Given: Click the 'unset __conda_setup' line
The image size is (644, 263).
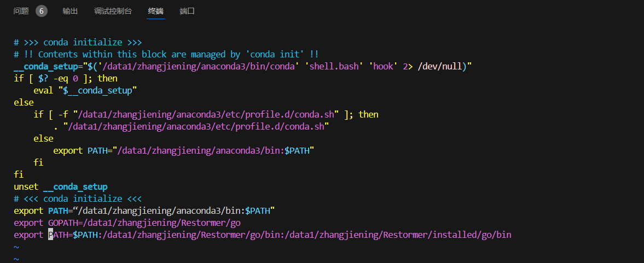Looking at the screenshot, I should [60, 186].
